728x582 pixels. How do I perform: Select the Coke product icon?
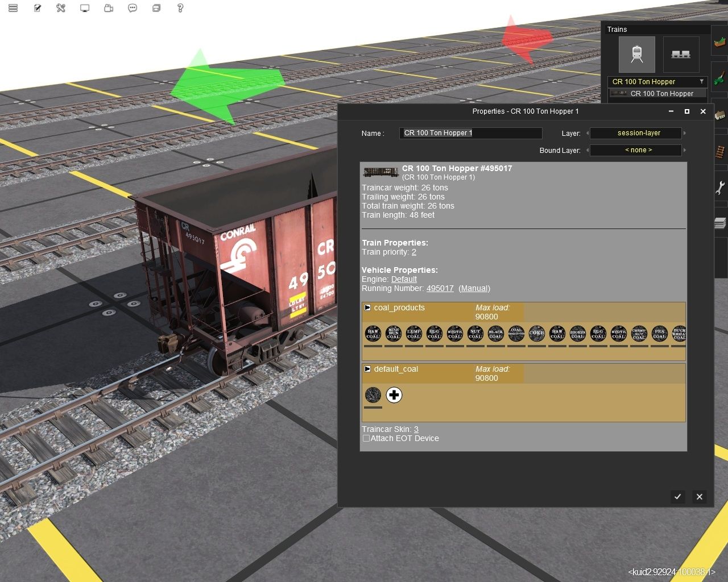(x=537, y=334)
